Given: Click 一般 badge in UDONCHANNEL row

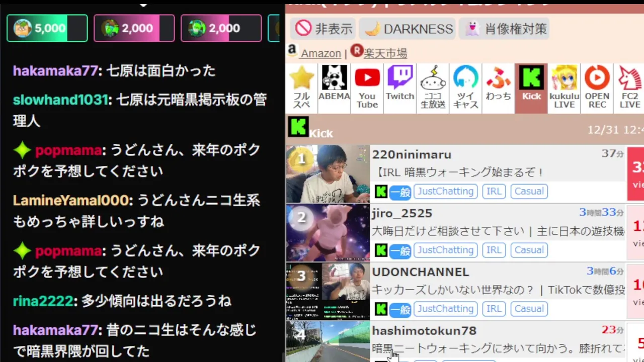Looking at the screenshot, I should coord(400,310).
